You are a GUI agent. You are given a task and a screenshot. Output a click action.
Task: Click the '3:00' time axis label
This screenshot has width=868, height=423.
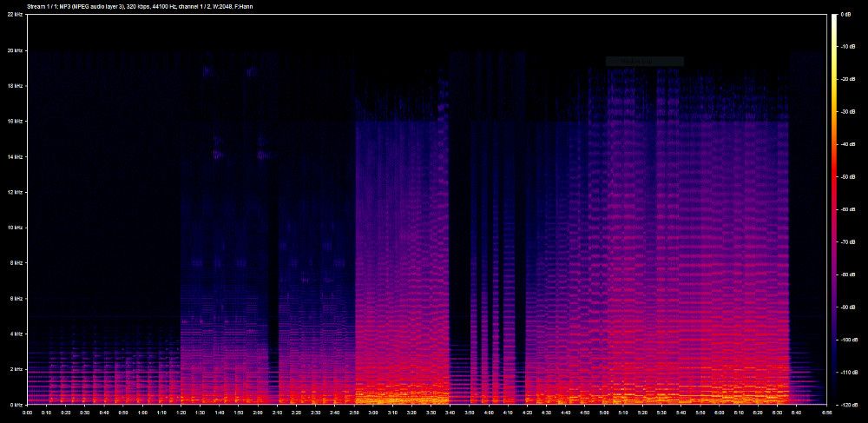tap(373, 413)
